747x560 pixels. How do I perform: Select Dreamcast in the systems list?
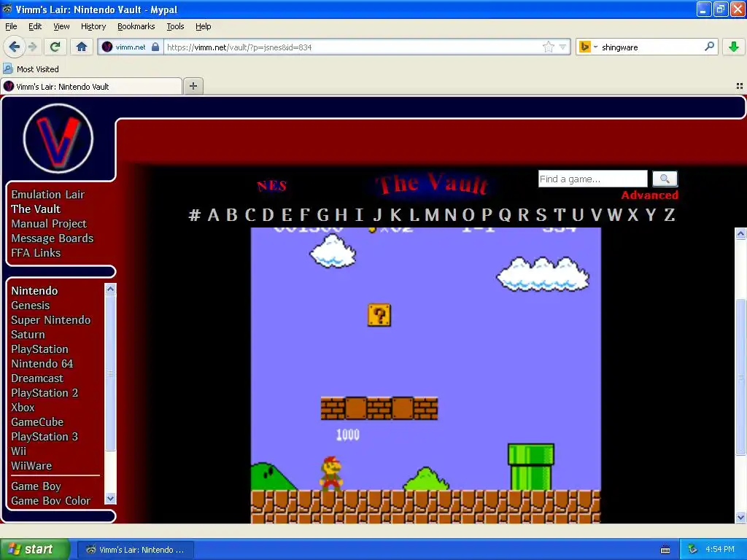click(36, 378)
